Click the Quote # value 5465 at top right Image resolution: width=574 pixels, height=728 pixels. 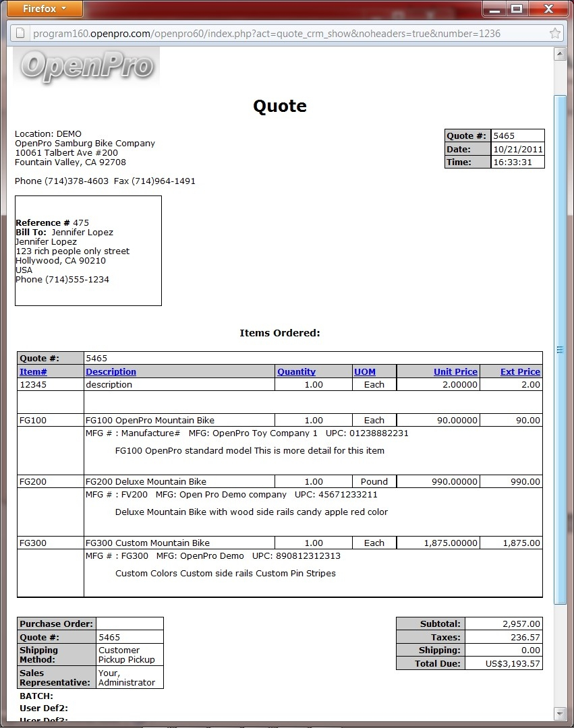coord(517,135)
